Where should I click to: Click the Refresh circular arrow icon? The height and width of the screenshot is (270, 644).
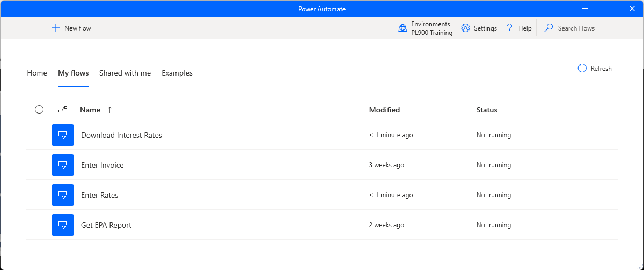pyautogui.click(x=582, y=68)
